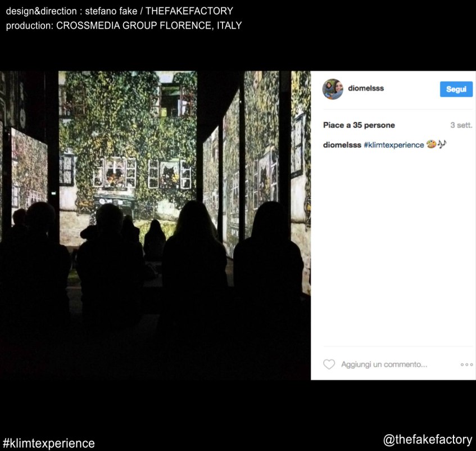Click the @thefakefactory handle at the bottom
Screen dimensions: 476x451
coord(428,439)
